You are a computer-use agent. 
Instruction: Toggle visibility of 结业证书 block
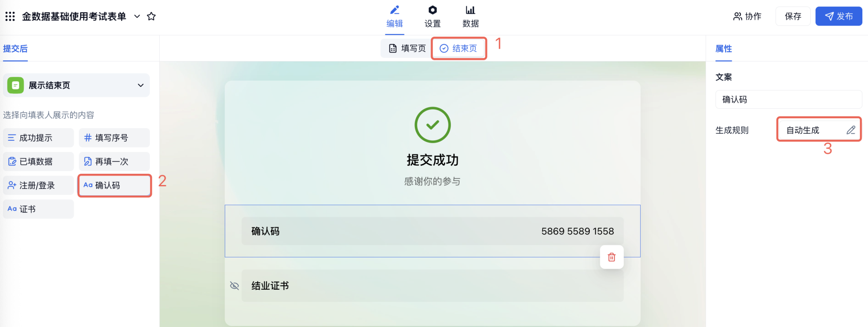point(234,286)
